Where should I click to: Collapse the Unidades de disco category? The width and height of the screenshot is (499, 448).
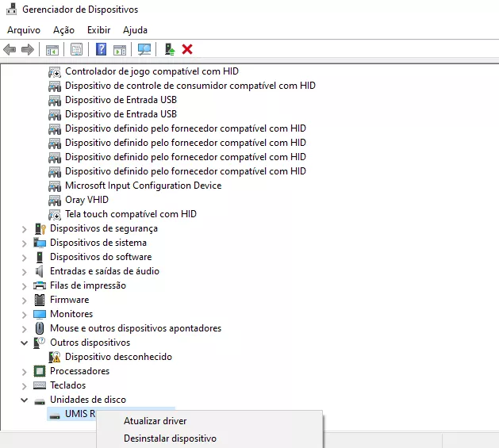point(24,400)
